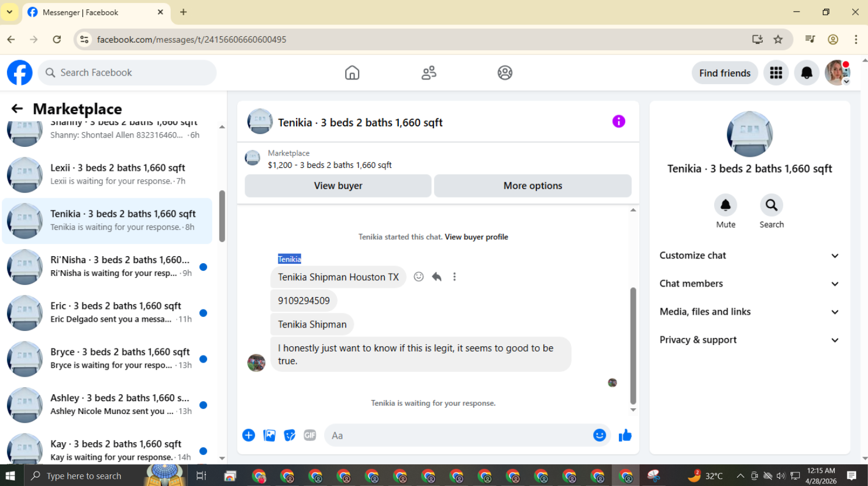
Task: Open Tenikia's listing thumbnail in right panel
Action: (x=750, y=134)
